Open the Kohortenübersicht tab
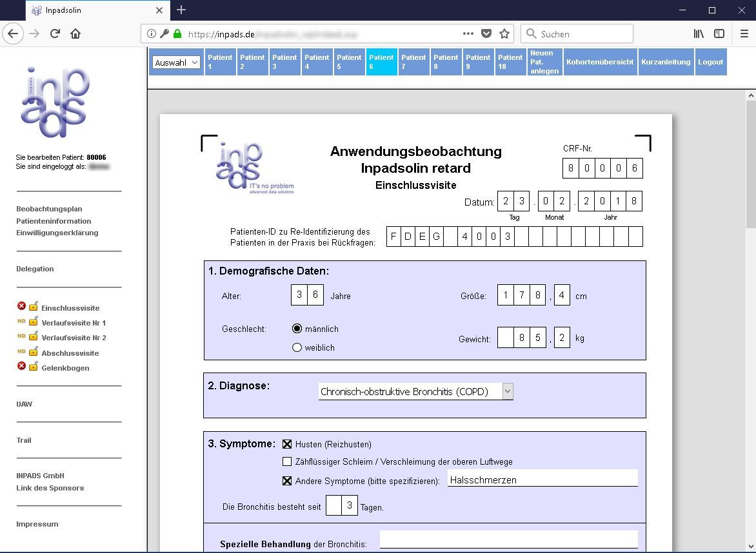 point(601,62)
